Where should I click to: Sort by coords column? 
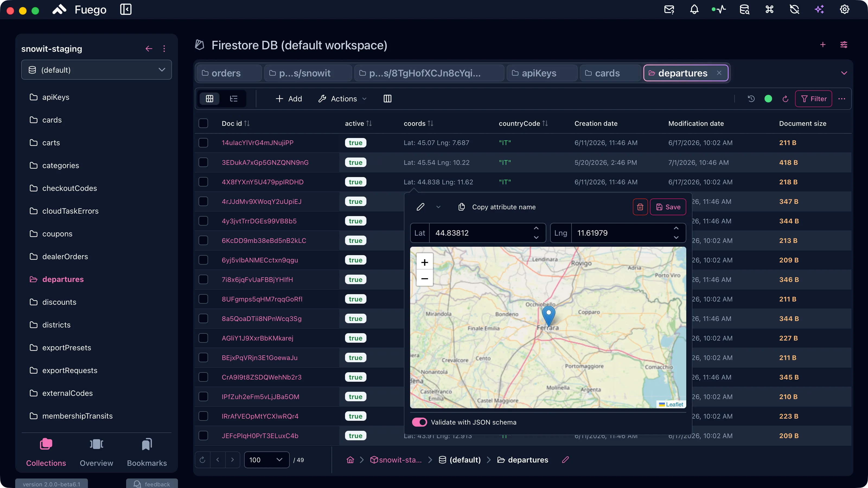pos(430,123)
